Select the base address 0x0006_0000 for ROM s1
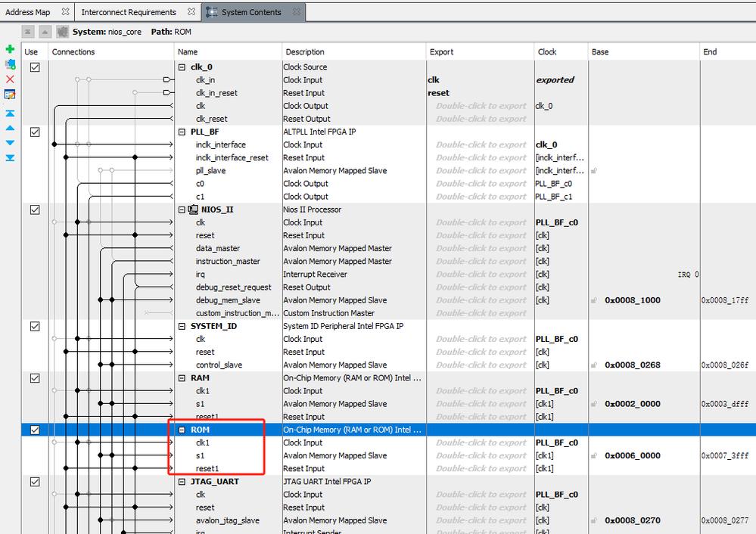 coord(633,455)
